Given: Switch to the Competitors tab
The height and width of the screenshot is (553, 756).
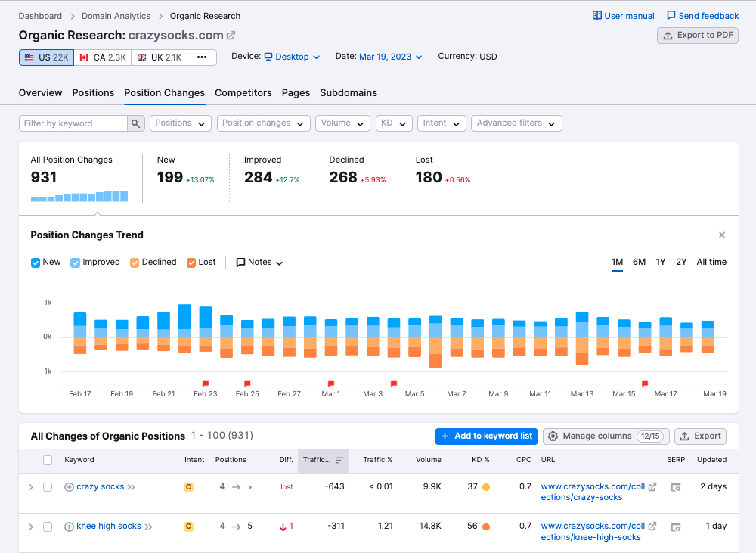Looking at the screenshot, I should [243, 93].
